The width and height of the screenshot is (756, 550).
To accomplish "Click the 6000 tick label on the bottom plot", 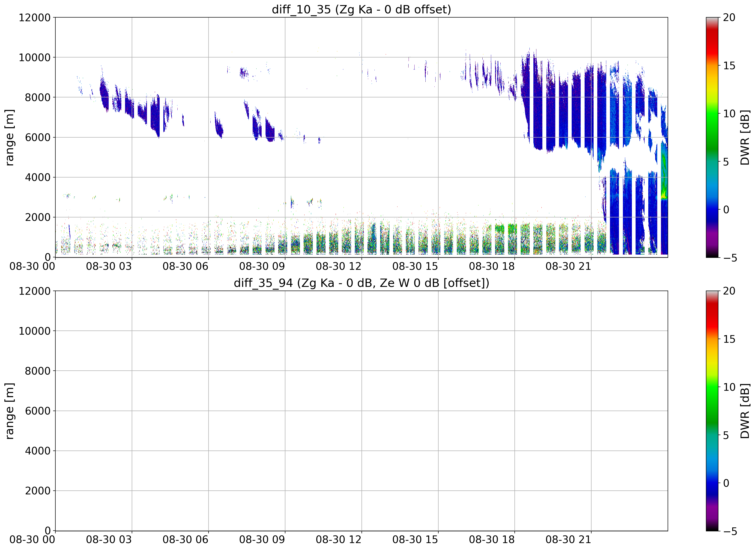I will (x=38, y=411).
